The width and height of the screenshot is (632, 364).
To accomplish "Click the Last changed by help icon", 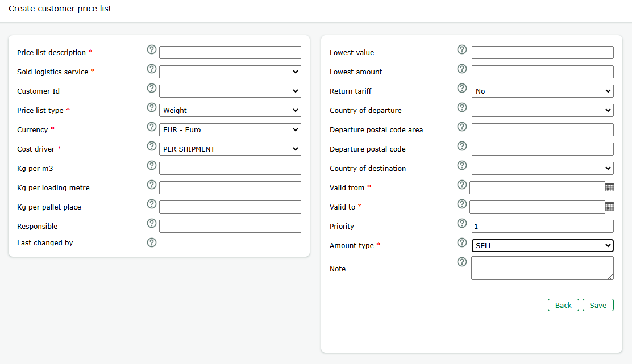I will (151, 242).
